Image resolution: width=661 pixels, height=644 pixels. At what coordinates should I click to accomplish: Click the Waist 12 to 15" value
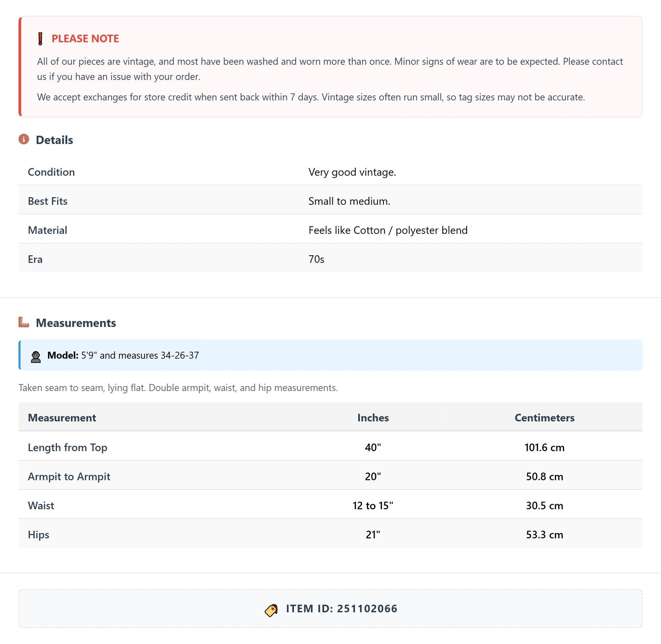[x=373, y=505]
